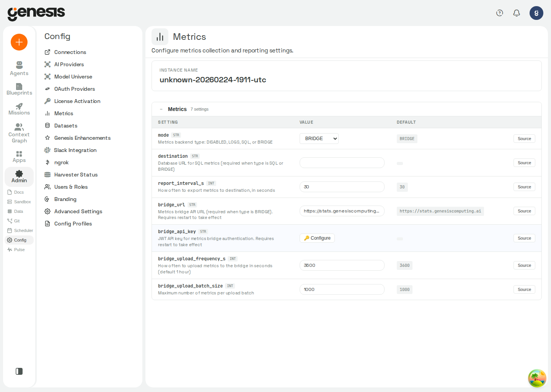The width and height of the screenshot is (551, 392).
Task: Open Connections config page
Action: pos(65,52)
